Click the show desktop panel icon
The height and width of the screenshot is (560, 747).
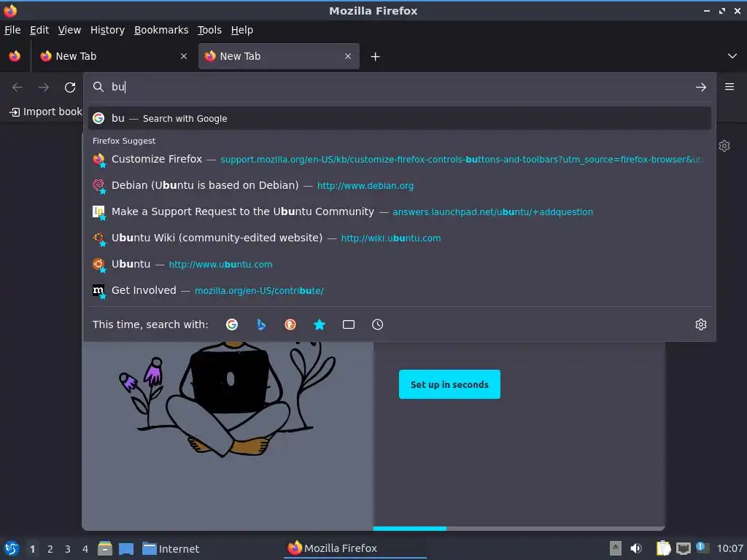125,549
